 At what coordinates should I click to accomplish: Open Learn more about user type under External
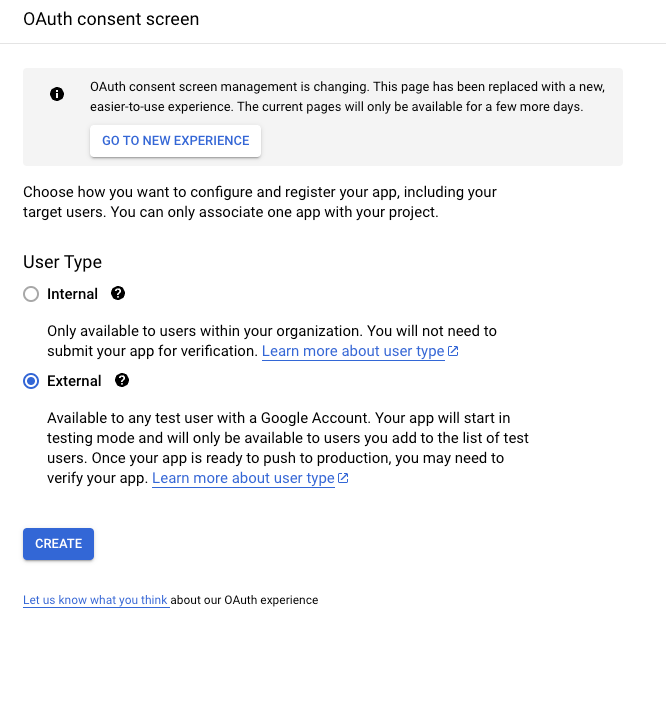(243, 478)
